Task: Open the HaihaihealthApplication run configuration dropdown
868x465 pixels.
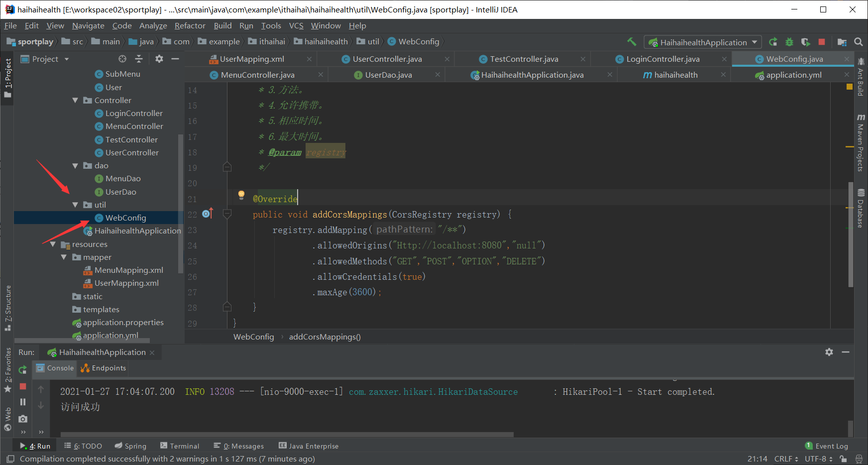Action: [703, 42]
